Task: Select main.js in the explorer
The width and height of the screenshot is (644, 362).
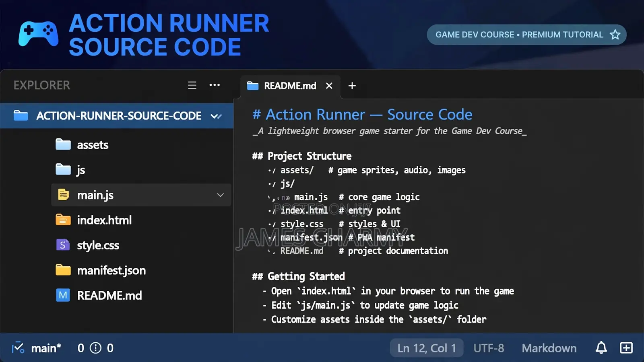Action: [141, 195]
